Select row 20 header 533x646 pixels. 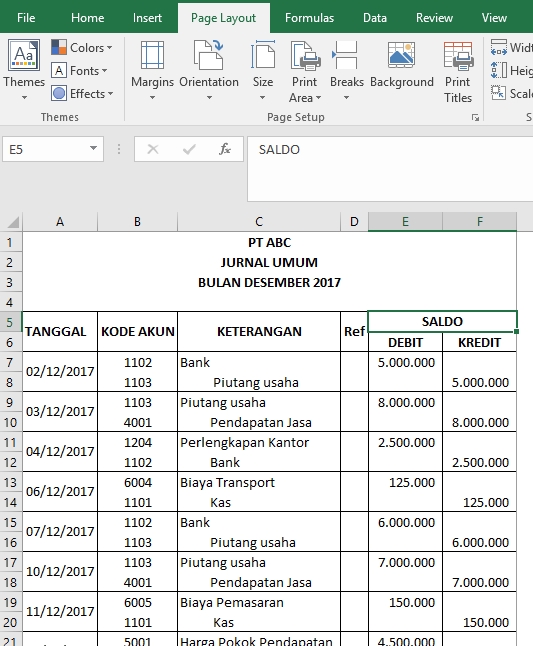click(10, 623)
